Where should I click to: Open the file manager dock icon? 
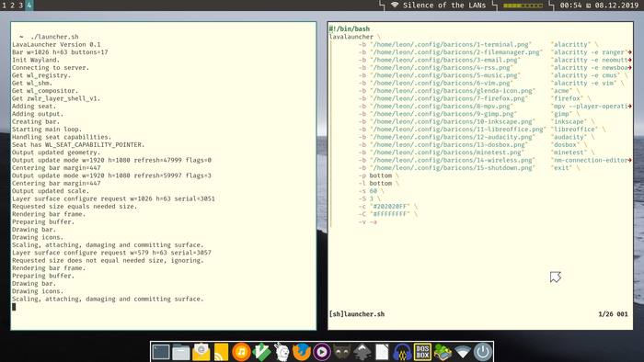pyautogui.click(x=180, y=352)
